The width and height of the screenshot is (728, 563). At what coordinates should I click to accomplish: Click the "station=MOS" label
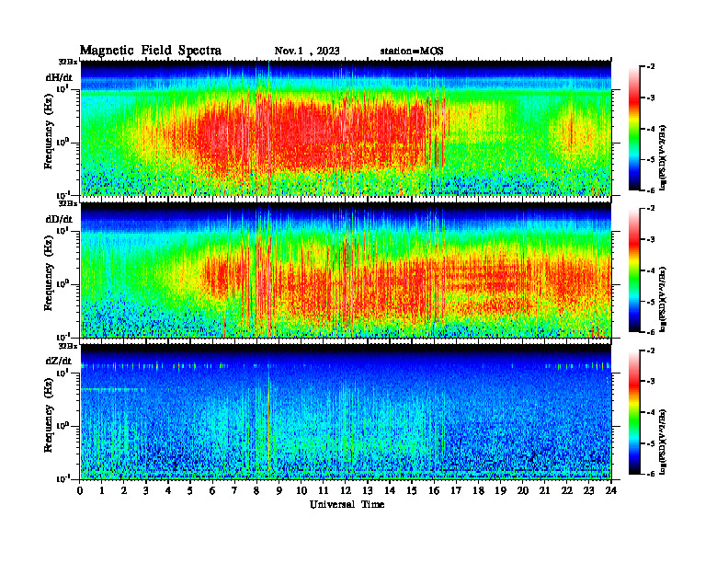point(412,51)
